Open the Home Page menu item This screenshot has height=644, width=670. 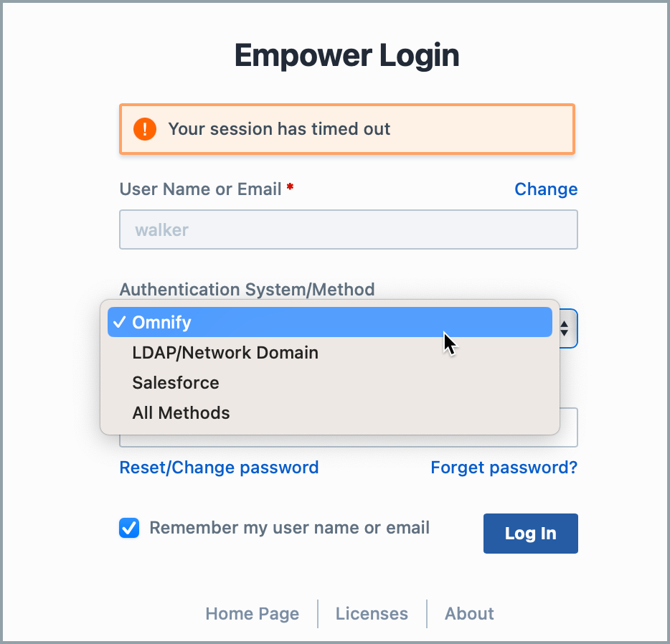252,614
